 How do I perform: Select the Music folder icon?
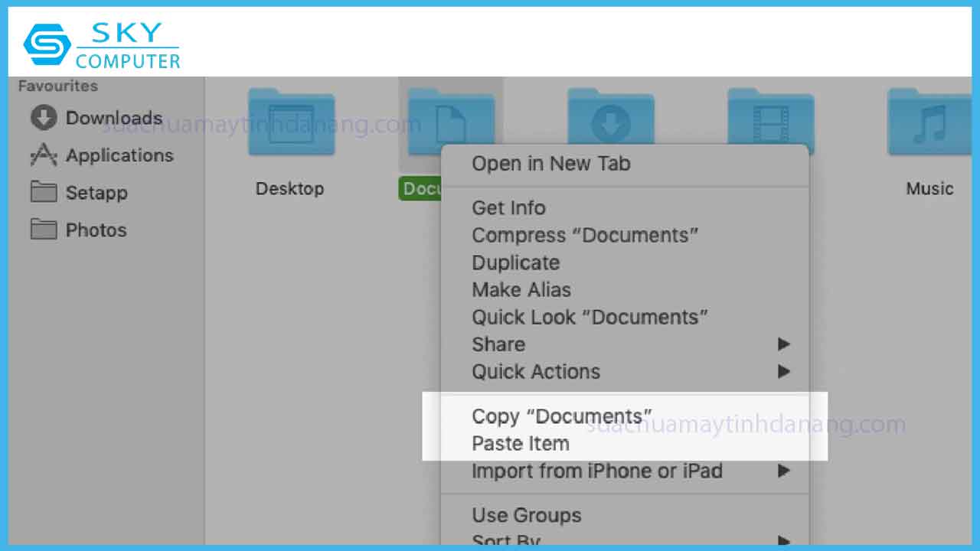tap(930, 121)
